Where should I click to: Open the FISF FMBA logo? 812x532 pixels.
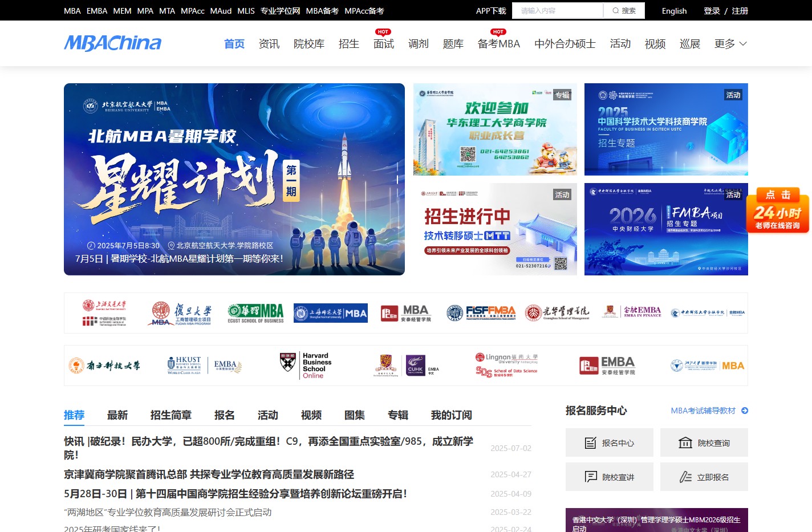tap(481, 313)
